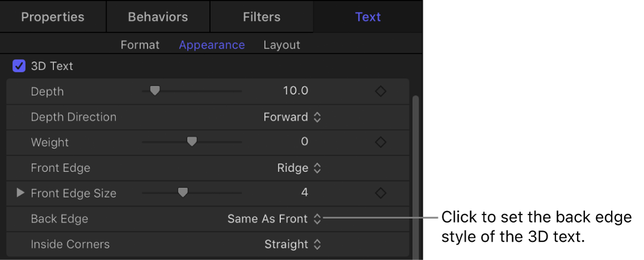
Task: Open the Back Edge Same As Front dropdown
Action: pos(274,219)
